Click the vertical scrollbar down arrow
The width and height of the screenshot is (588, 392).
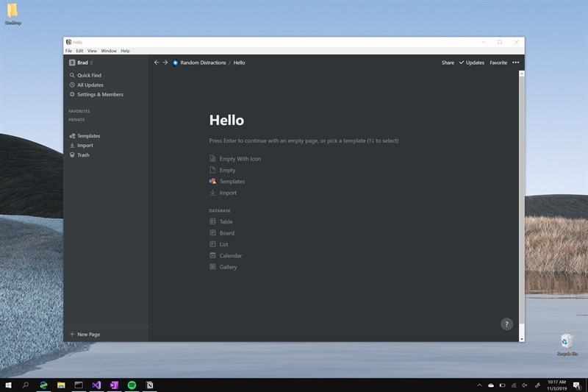(522, 338)
